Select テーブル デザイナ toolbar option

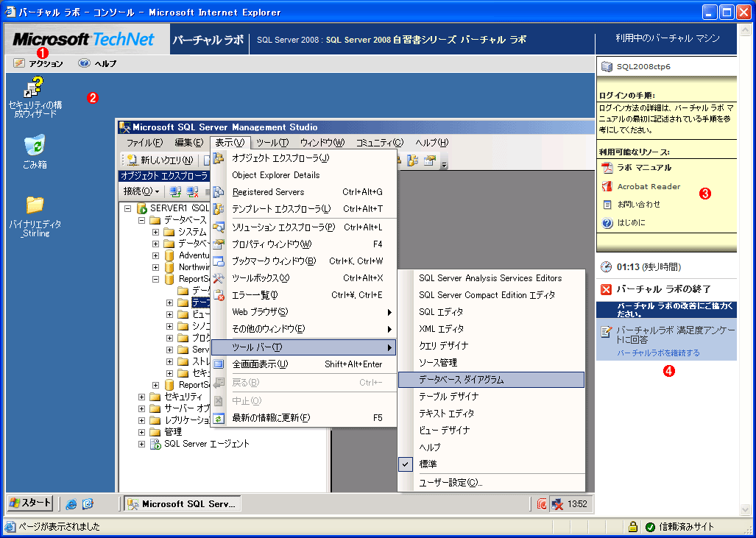click(x=491, y=396)
